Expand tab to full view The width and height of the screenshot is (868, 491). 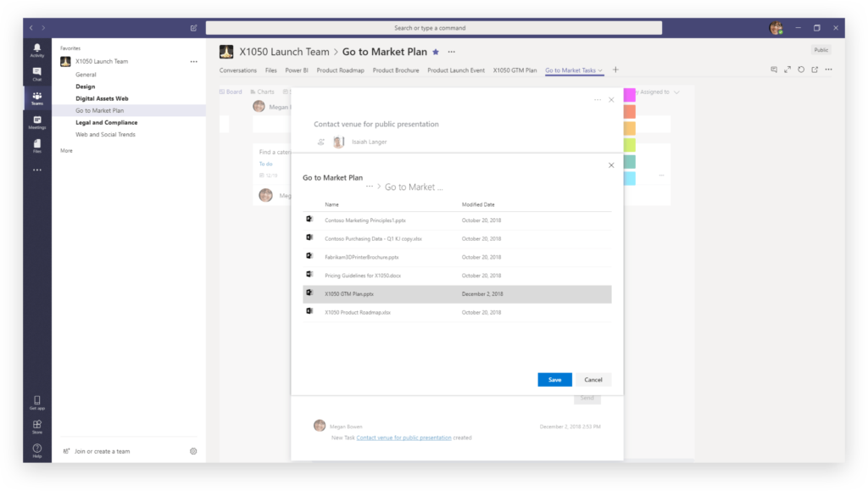(x=787, y=70)
